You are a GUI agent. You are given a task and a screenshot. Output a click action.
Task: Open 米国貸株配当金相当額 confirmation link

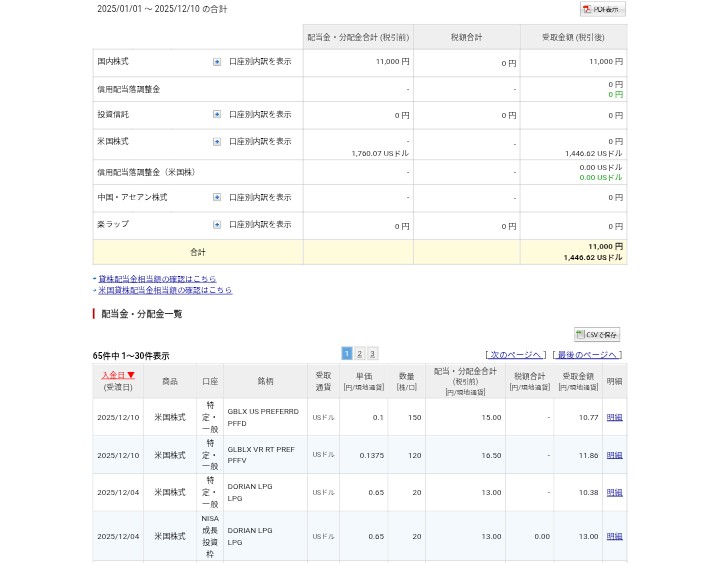click(x=165, y=291)
